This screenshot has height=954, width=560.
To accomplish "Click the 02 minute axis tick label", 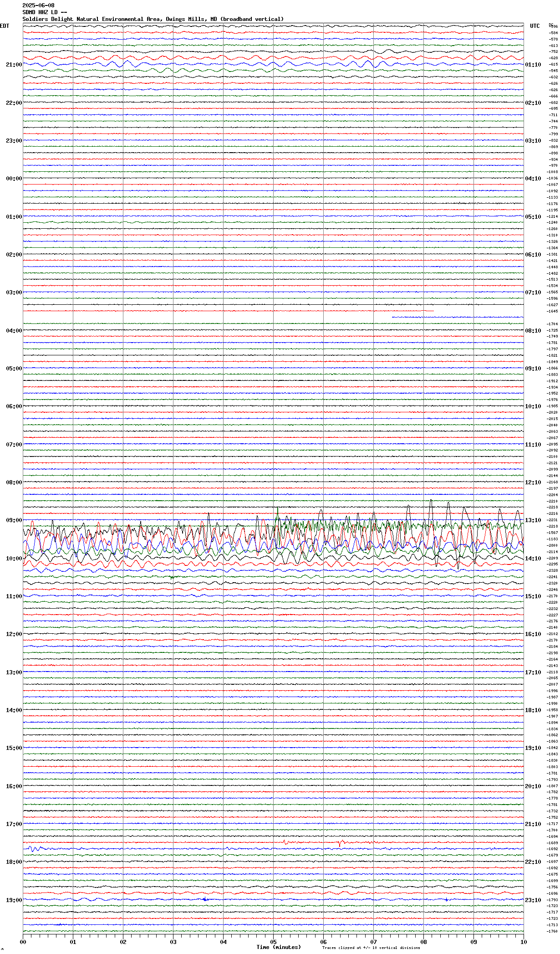I will tap(123, 942).
